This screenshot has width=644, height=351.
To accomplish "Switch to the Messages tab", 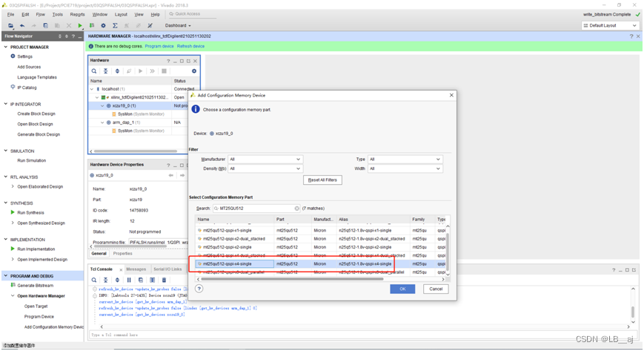I will click(x=136, y=269).
